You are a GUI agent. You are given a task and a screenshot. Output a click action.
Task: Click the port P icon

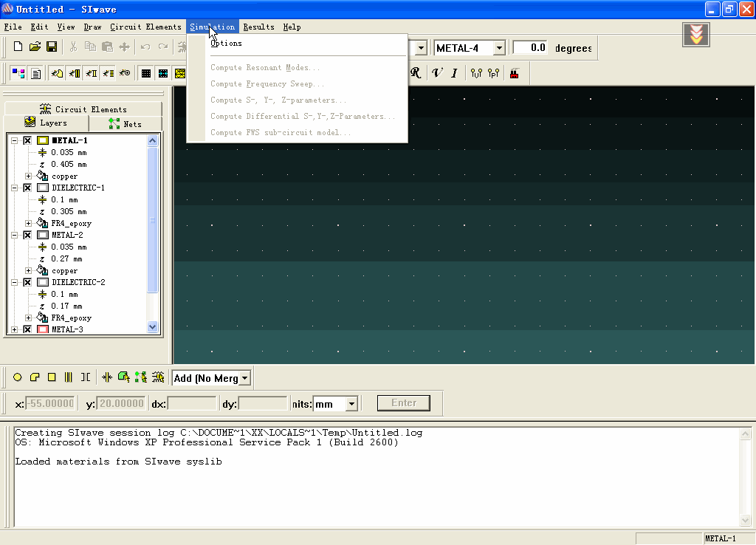(x=493, y=73)
